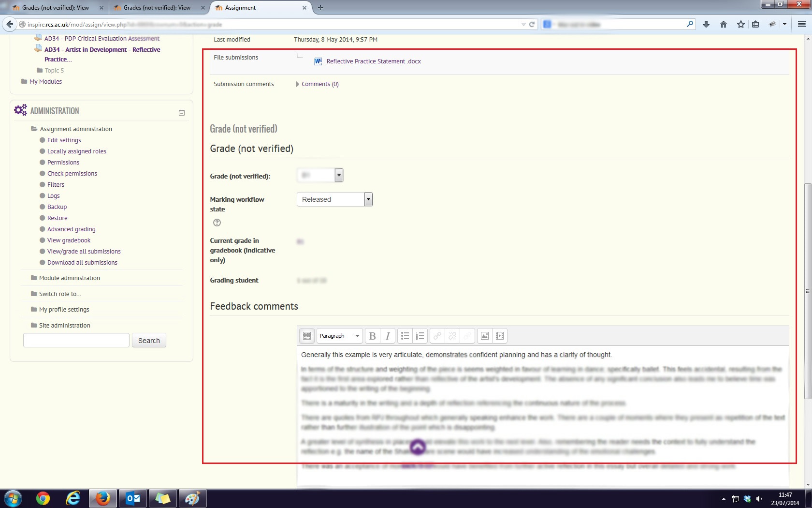Expand Site administration

(x=64, y=326)
